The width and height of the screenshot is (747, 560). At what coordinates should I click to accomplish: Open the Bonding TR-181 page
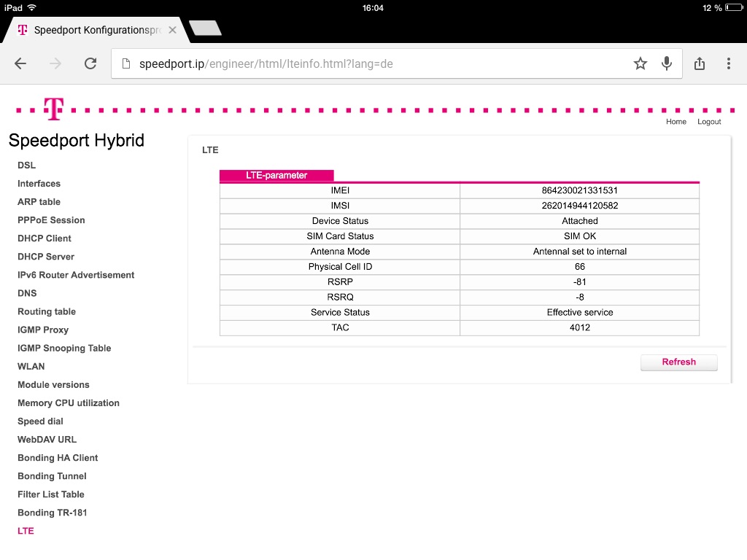(x=53, y=513)
